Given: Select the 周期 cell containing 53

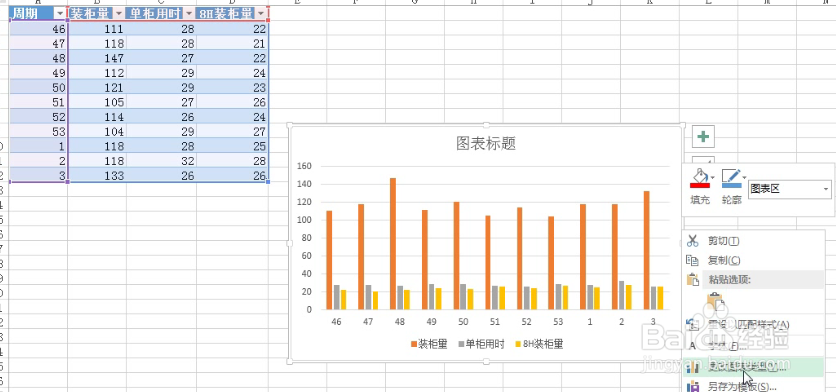Looking at the screenshot, I should [39, 131].
